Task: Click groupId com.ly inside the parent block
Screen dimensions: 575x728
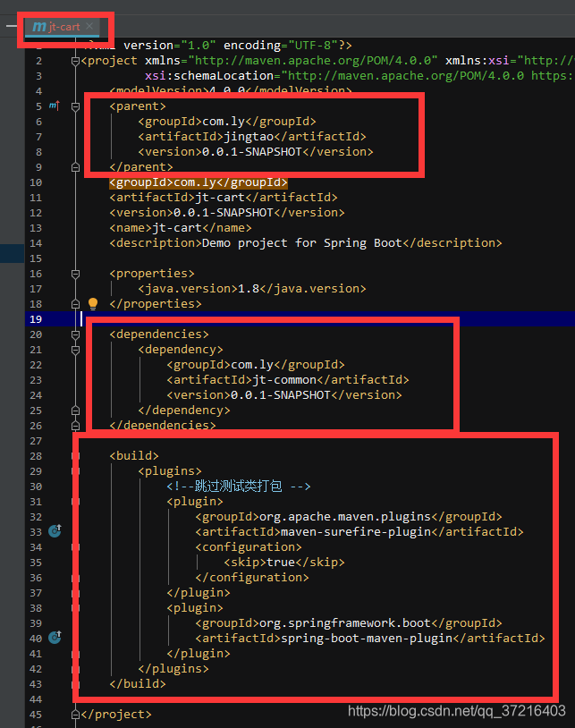Action: (227, 122)
